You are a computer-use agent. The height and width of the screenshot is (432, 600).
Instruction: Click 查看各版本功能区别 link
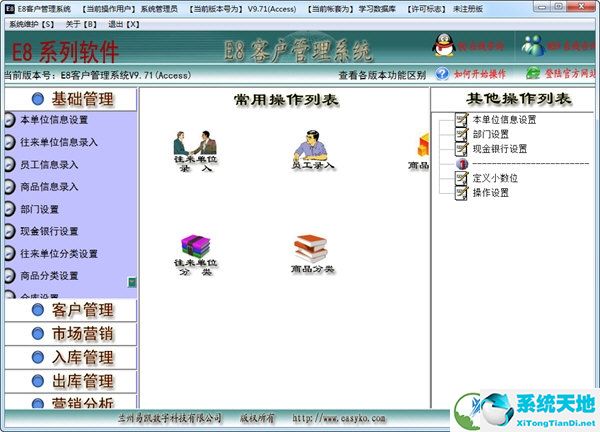382,75
